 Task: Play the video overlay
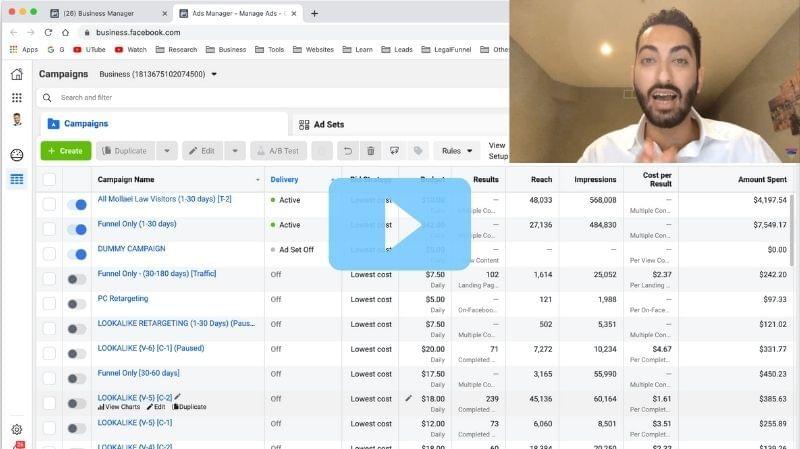pyautogui.click(x=400, y=224)
